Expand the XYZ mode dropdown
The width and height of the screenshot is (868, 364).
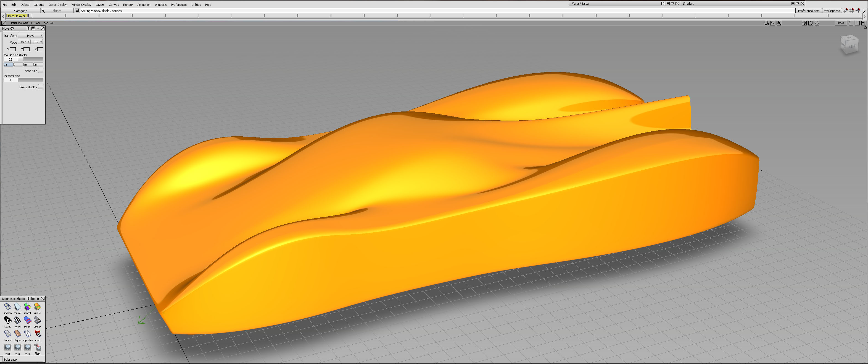(24, 42)
